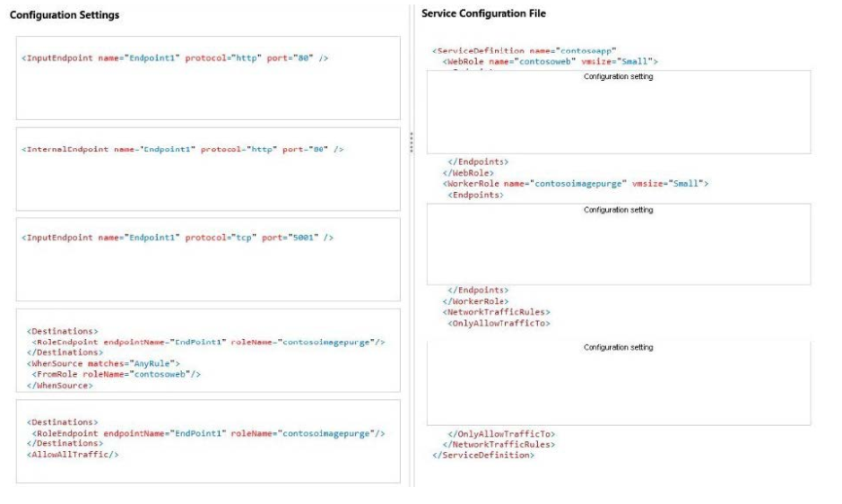Image resolution: width=842 pixels, height=504 pixels.
Task: Select the AllowAllTraffic destinations block
Action: click(x=208, y=441)
